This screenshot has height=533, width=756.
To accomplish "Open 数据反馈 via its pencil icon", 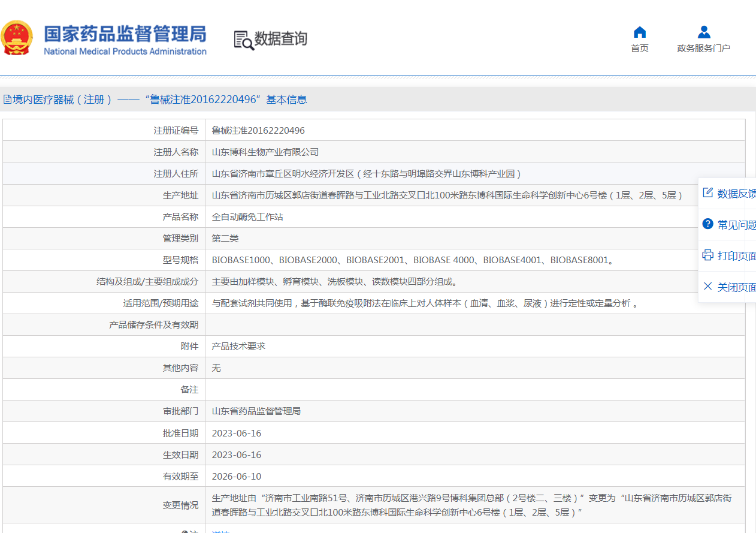I will 707,193.
